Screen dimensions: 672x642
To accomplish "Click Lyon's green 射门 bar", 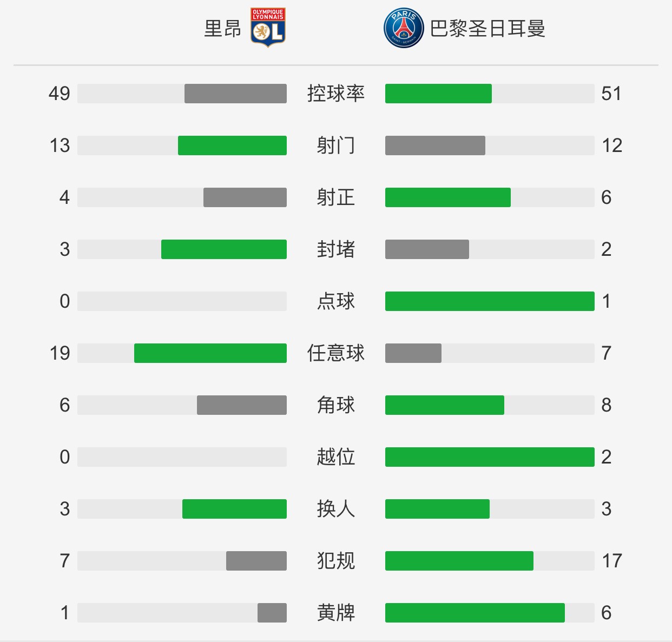I will tap(232, 145).
